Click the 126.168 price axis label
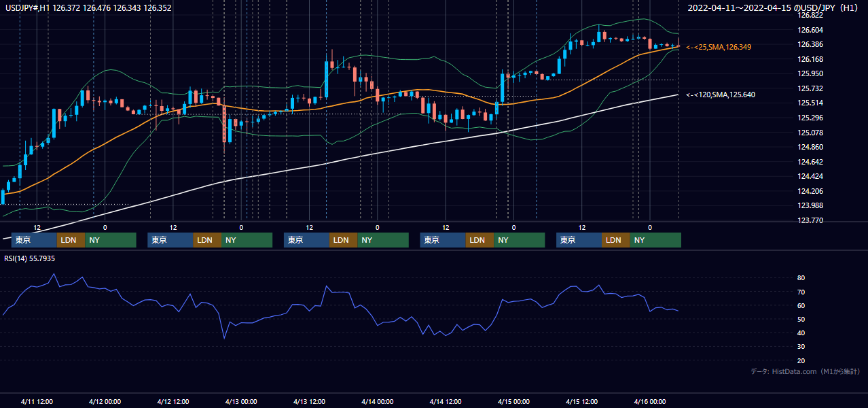The image size is (868, 408). (810, 59)
